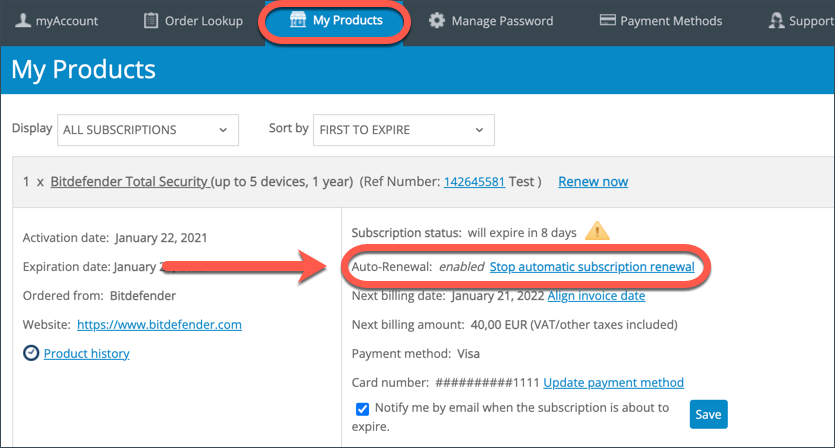
Task: Click Stop automatic subscription renewal link
Action: 592,266
